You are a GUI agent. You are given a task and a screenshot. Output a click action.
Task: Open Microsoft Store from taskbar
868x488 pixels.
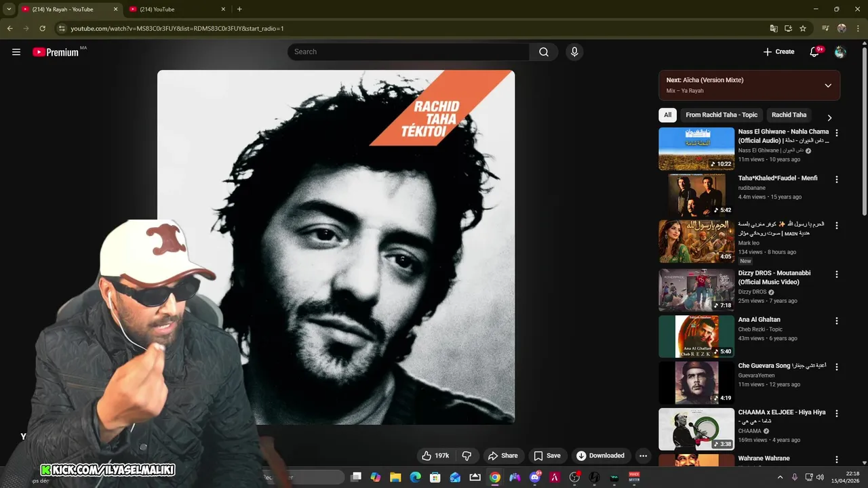pyautogui.click(x=435, y=477)
